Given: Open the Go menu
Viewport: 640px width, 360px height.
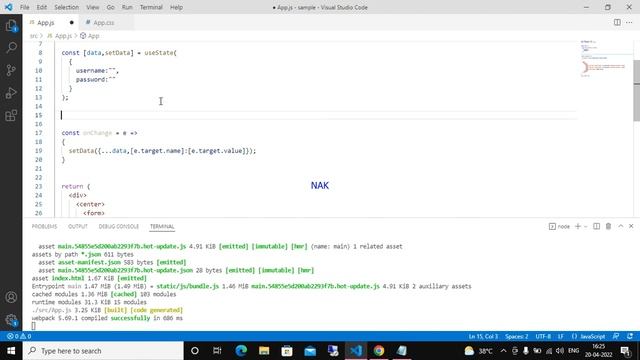Looking at the screenshot, I should 111,7.
